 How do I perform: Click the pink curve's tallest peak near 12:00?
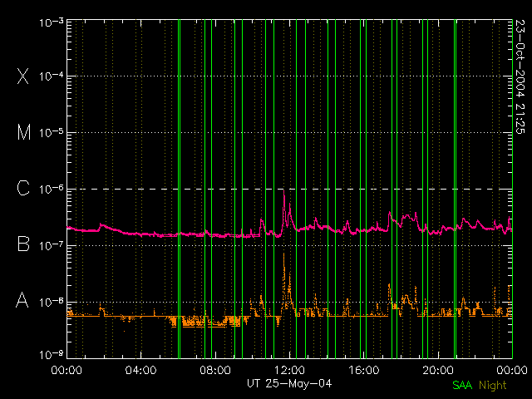click(284, 191)
